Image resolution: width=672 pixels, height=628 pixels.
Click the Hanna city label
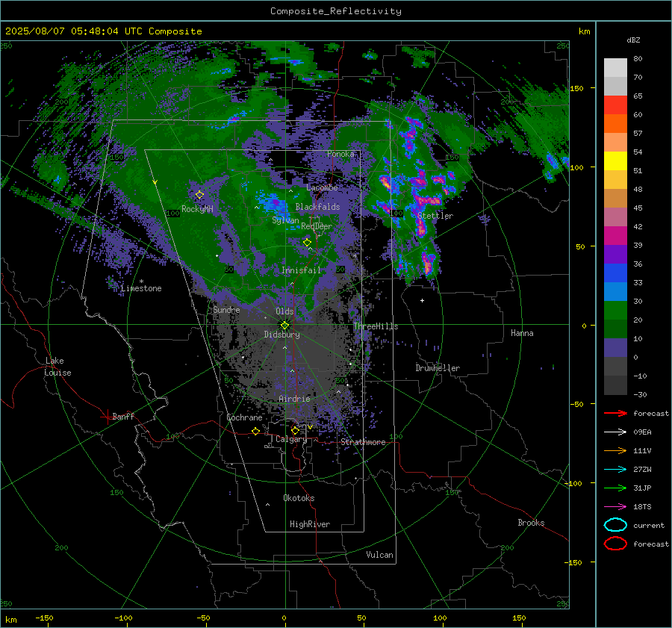coord(522,333)
